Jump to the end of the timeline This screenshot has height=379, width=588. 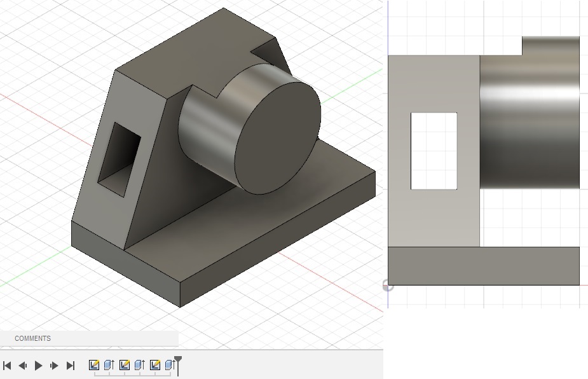pos(71,366)
